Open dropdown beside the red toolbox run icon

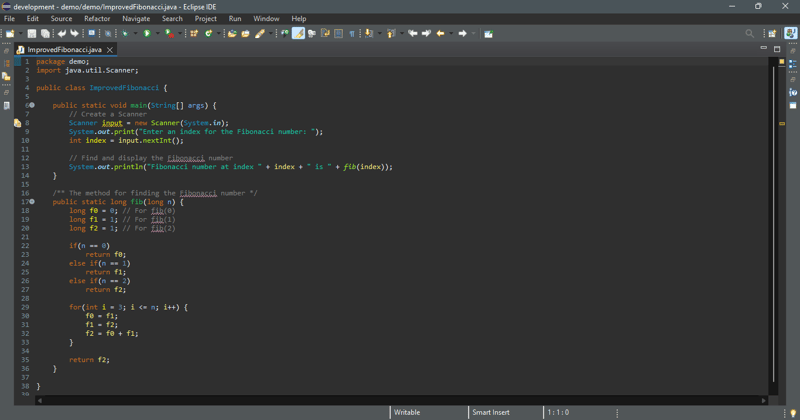click(x=180, y=34)
